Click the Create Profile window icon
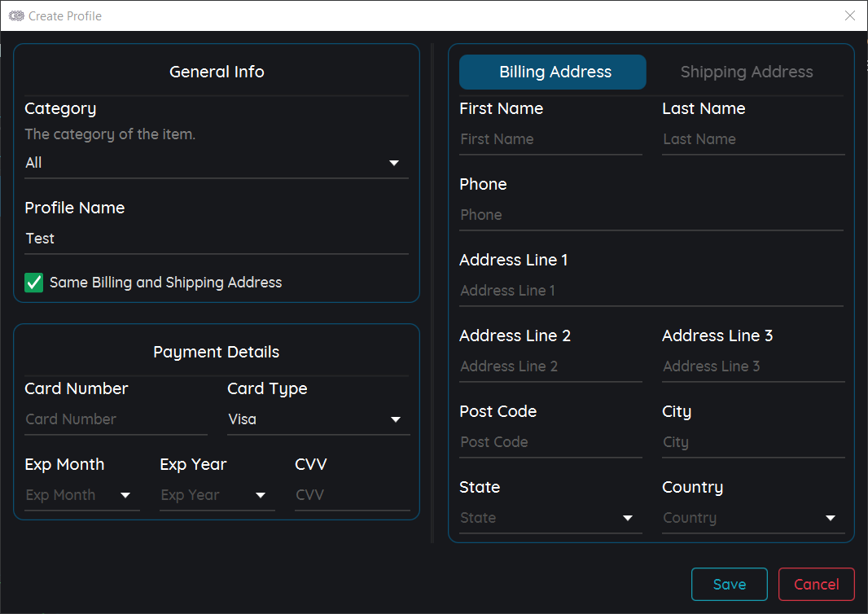 point(15,15)
